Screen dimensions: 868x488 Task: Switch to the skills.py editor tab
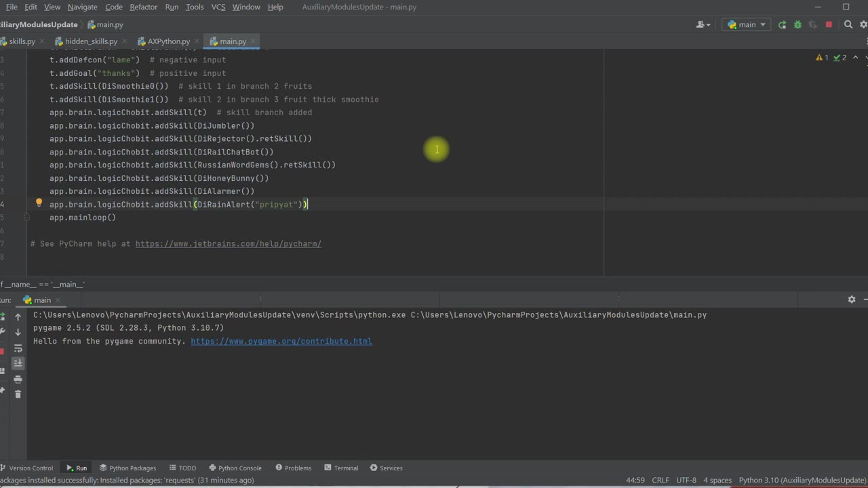pos(21,41)
